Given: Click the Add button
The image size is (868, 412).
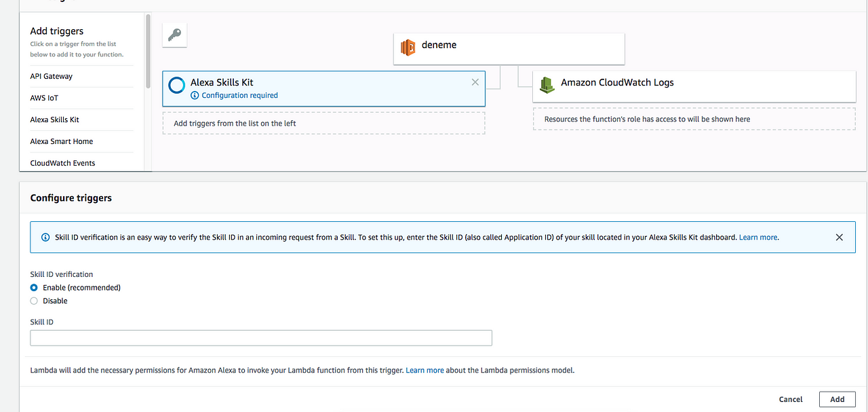Looking at the screenshot, I should click(x=837, y=399).
